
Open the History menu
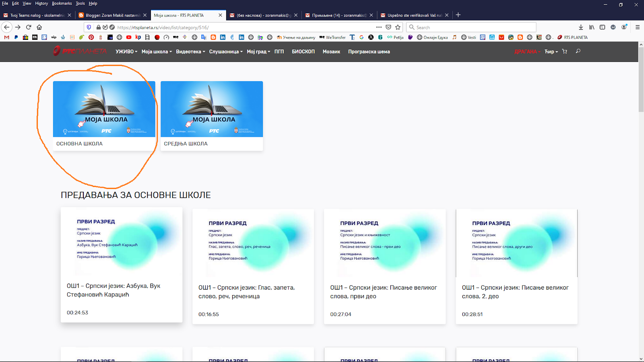[x=41, y=3]
